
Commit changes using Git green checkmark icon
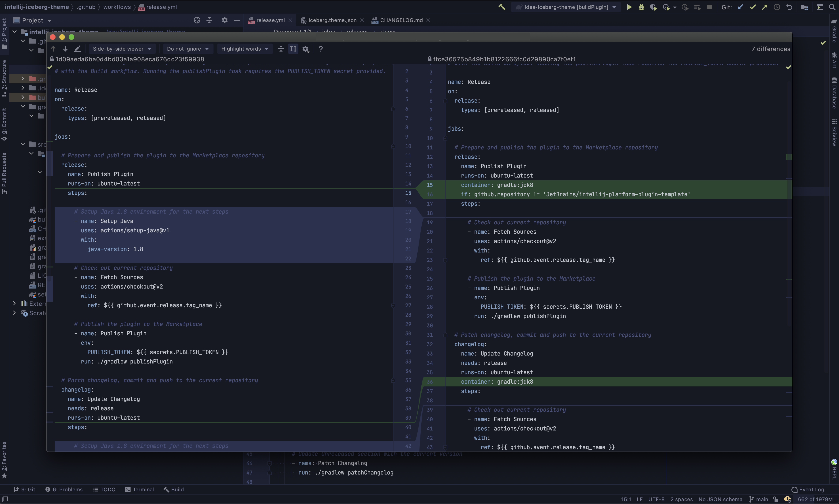752,7
